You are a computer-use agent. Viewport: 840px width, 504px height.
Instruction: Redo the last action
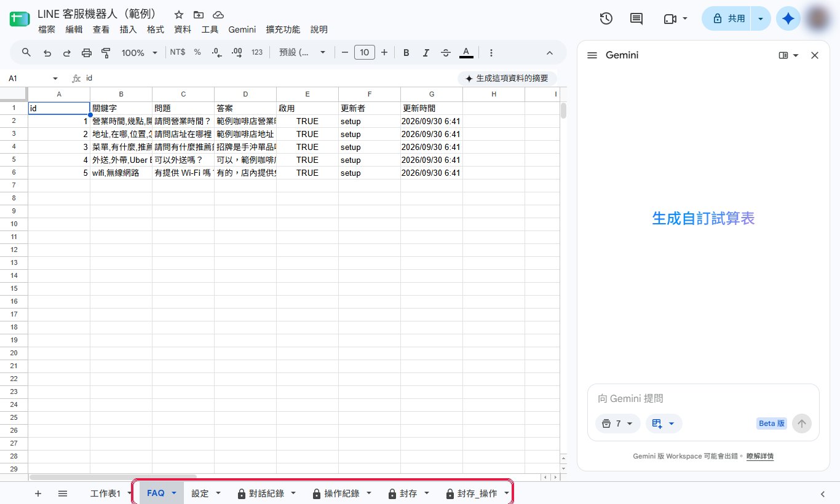(66, 53)
